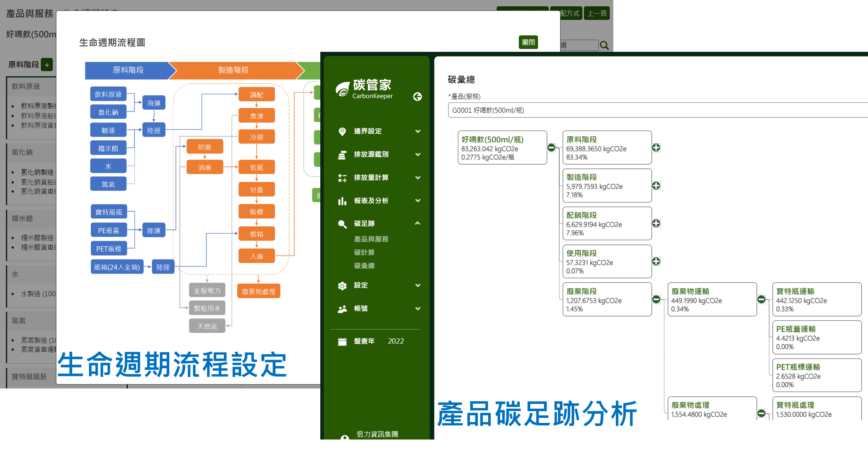Click the 關閉 button in flowchart dialog
Screen dimensions: 868x449
(528, 42)
